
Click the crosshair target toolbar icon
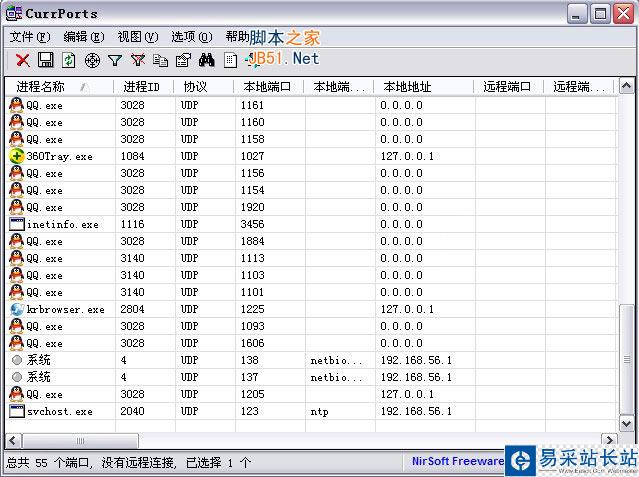[92, 61]
